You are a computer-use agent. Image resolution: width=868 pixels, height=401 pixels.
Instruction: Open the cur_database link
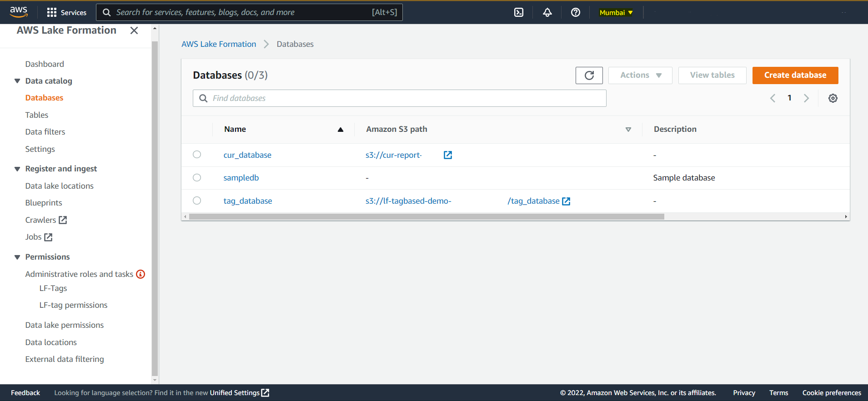[247, 155]
